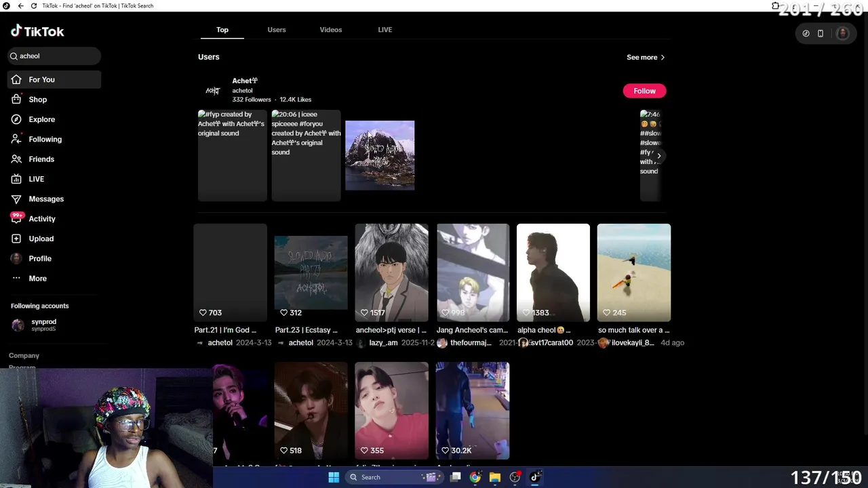The width and height of the screenshot is (868, 488).
Task: Open File Explorer from the taskbar
Action: (x=495, y=477)
